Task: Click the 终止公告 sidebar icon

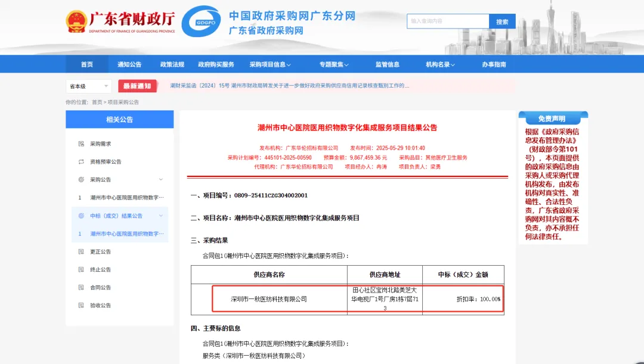Action: 81,269
